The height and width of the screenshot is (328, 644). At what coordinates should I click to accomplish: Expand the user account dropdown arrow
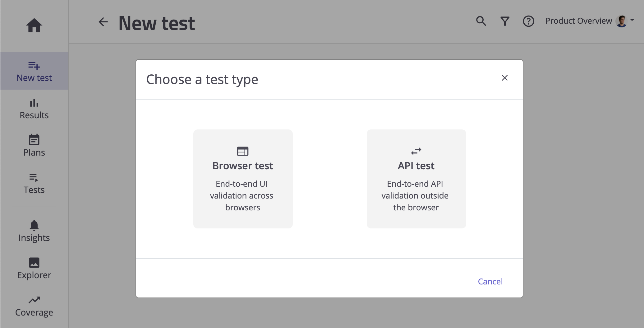point(632,20)
